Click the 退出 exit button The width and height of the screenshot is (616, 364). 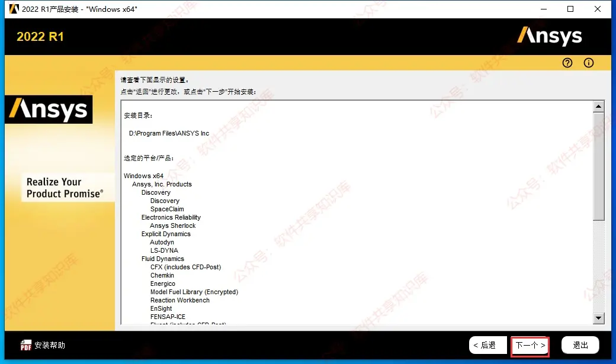coord(580,345)
